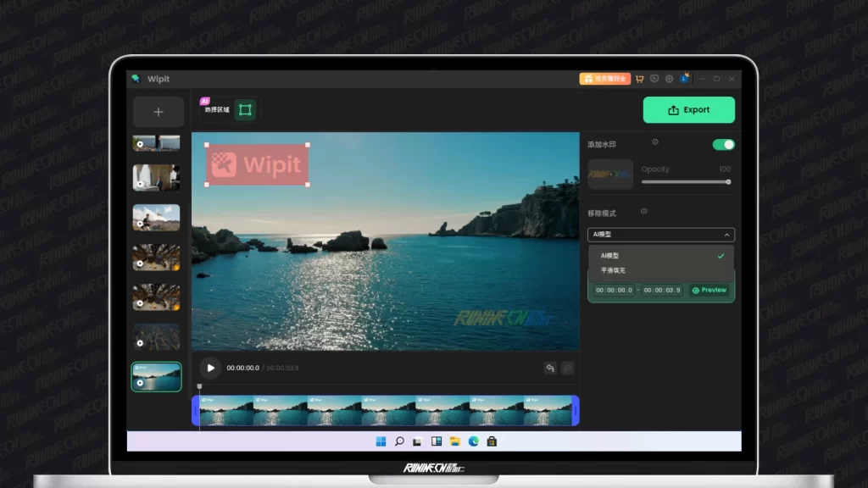Click the watermark image thumbnail beside Opacity

[x=610, y=174]
